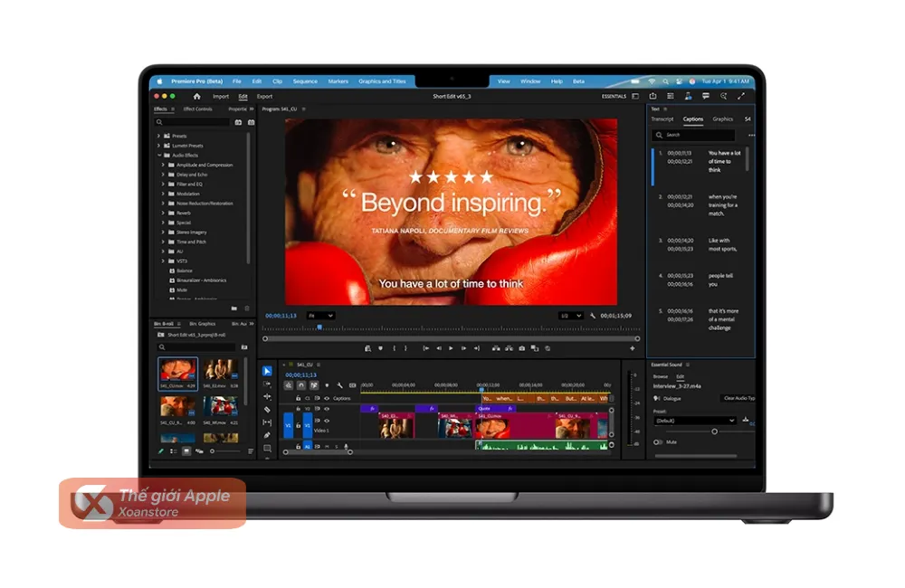905x588 pixels.
Task: Click the Program monitor playhead marker
Action: [x=319, y=327]
